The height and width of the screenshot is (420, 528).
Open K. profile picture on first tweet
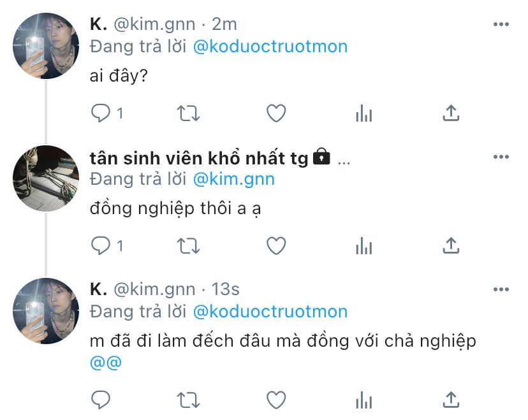pos(46,47)
